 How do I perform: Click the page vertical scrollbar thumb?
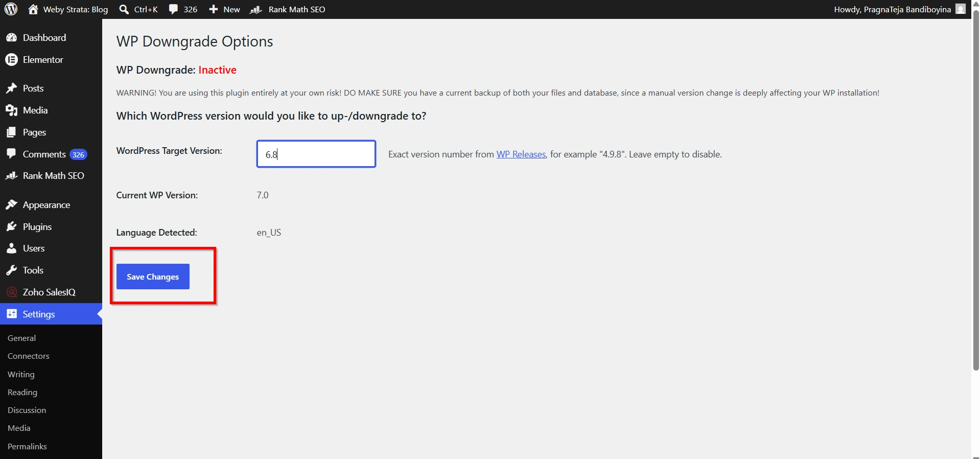(x=976, y=189)
